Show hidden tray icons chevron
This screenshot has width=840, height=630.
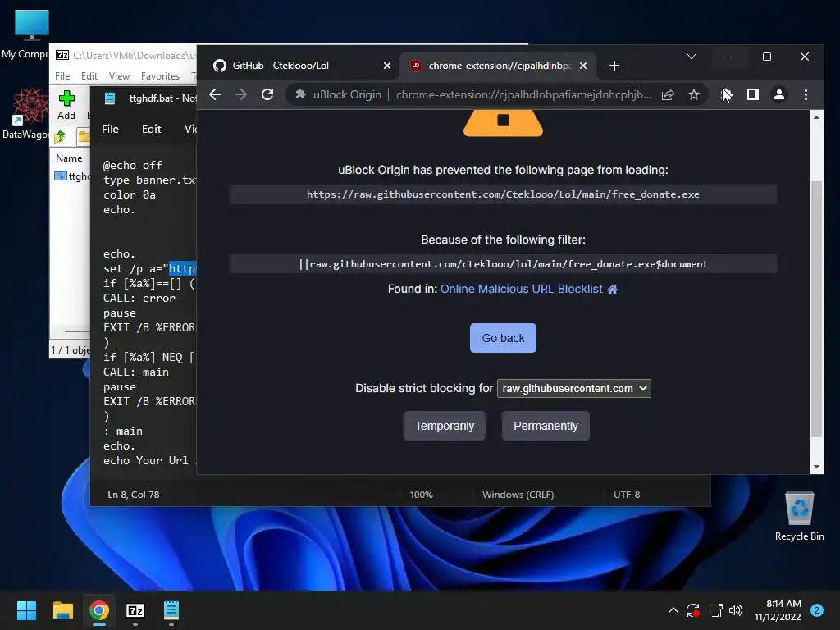point(673,610)
